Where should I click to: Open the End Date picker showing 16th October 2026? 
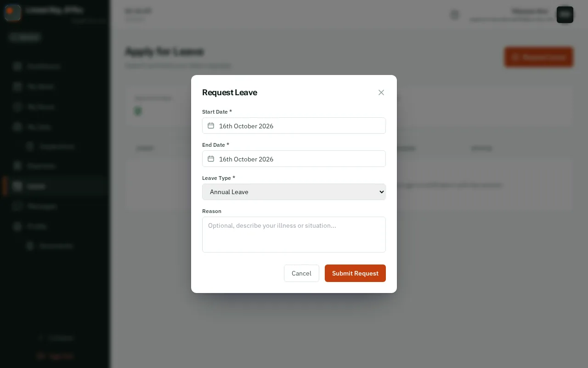point(294,159)
